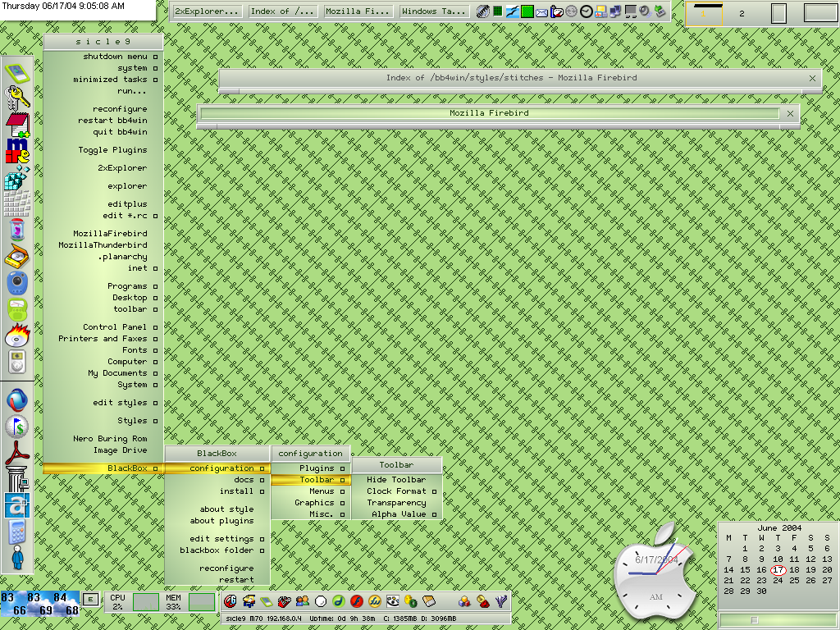Switch to the 2xExplorer taskbar button

[208, 11]
